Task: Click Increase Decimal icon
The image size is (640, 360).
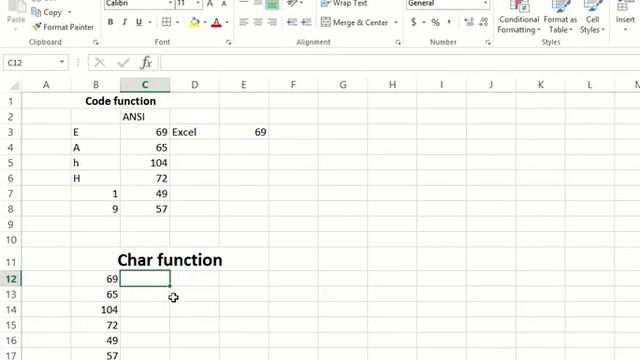Action: tap(469, 22)
